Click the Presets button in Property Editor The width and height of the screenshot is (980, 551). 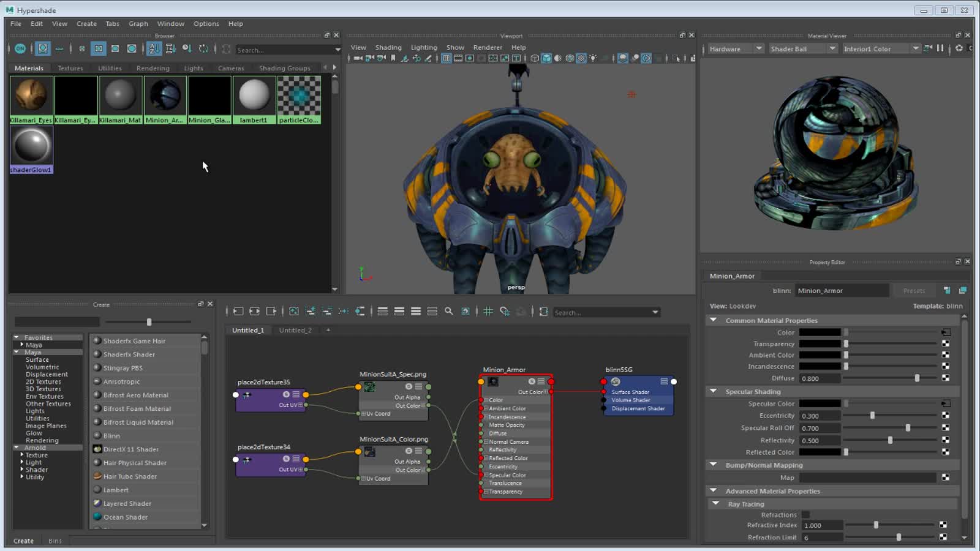point(914,291)
